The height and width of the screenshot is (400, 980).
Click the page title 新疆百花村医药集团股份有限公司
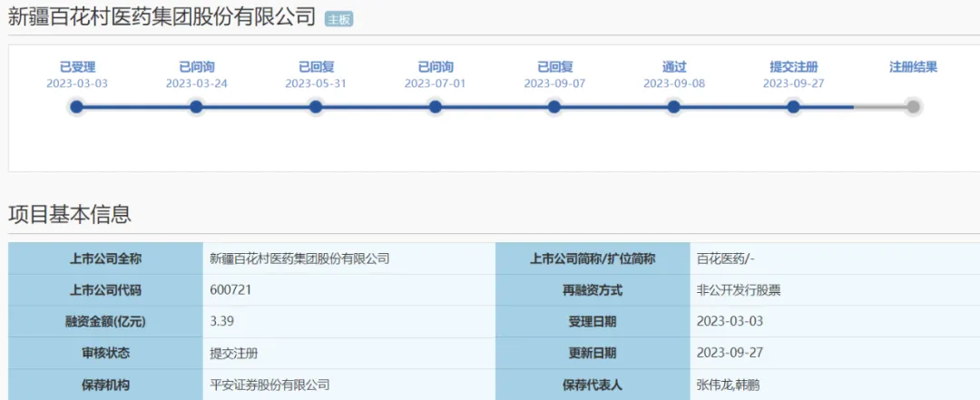(162, 17)
